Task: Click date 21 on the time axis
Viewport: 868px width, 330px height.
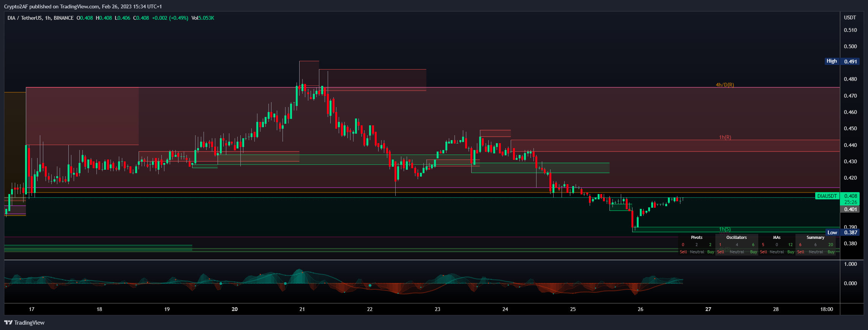Action: point(302,309)
